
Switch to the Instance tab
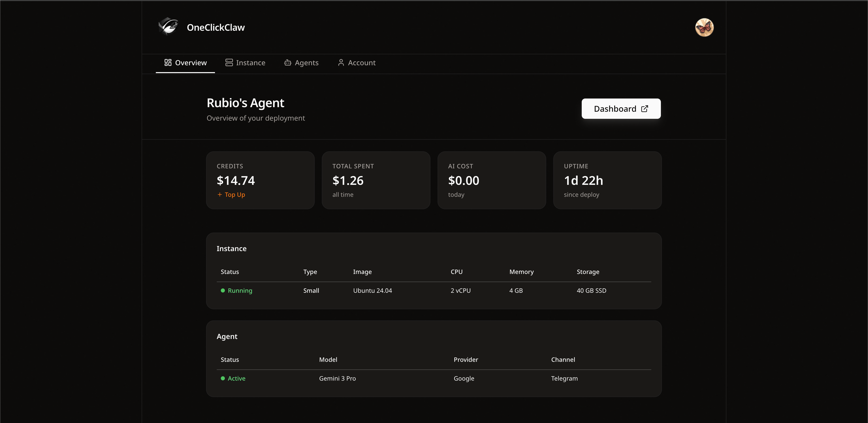point(251,62)
